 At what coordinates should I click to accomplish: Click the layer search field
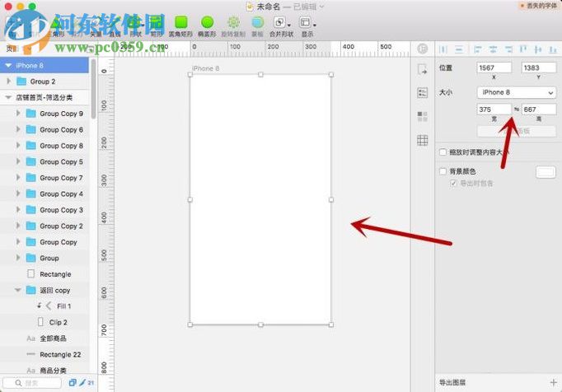(x=32, y=383)
